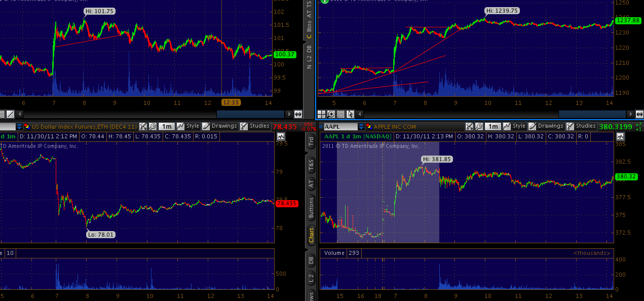The image size is (644, 301).
Task: Select the crosshair pan tool in top-right chart
Action: click(321, 115)
